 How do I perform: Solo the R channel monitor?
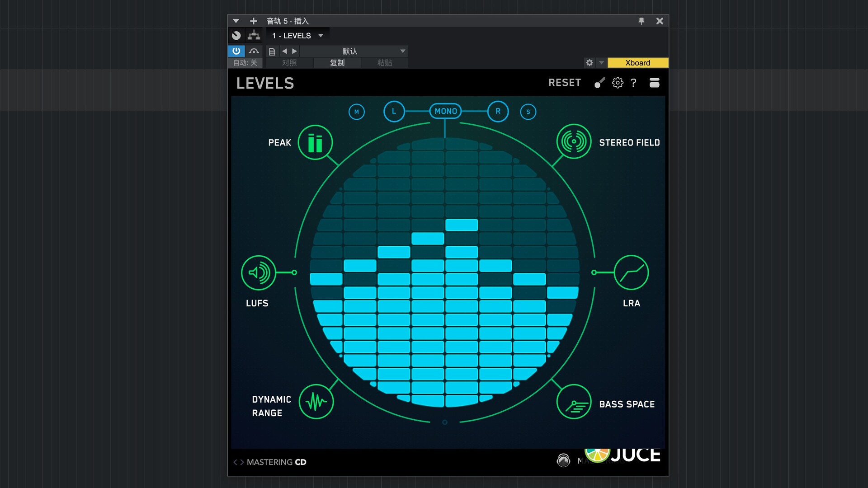(x=498, y=111)
